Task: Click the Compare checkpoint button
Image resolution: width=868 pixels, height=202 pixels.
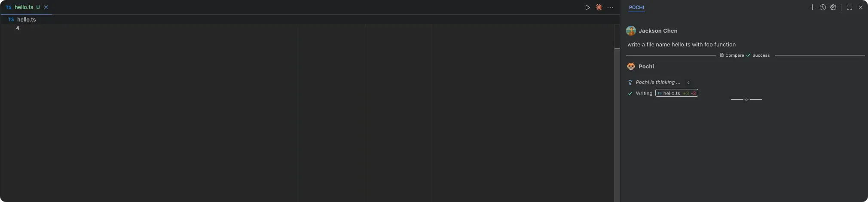Action: point(732,55)
